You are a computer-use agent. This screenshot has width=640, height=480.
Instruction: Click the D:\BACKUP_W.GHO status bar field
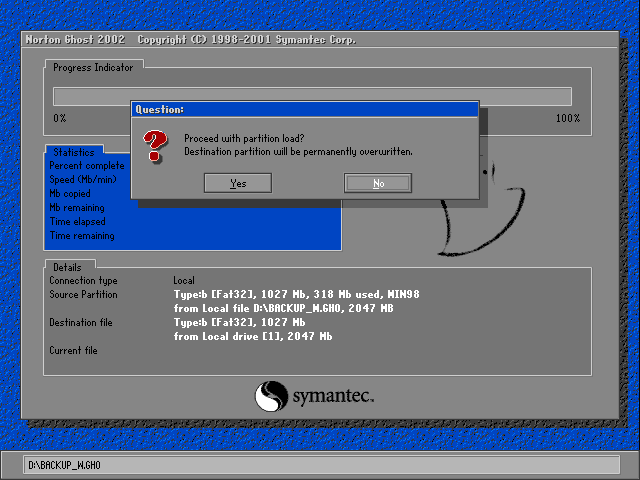322,465
